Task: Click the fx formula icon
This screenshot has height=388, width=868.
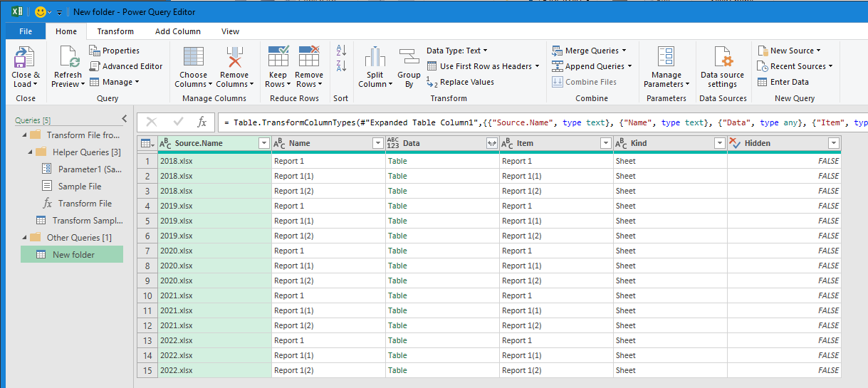Action: [x=202, y=122]
